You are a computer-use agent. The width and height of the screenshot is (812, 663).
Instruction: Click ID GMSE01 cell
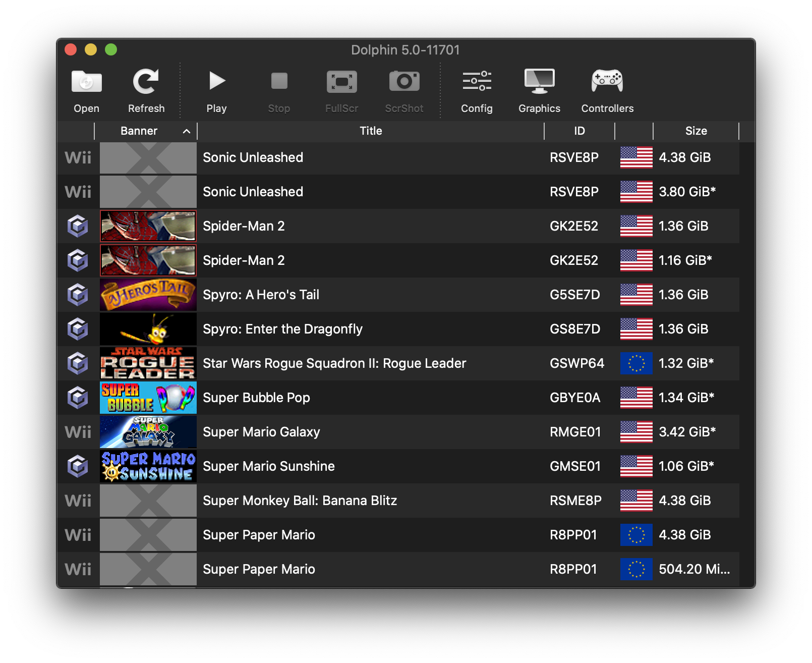point(575,466)
